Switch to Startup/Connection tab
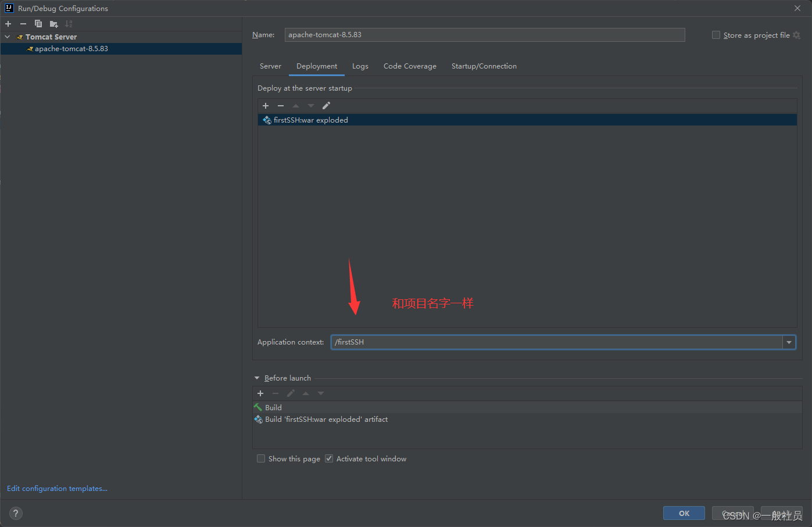This screenshot has width=812, height=527. [x=484, y=66]
